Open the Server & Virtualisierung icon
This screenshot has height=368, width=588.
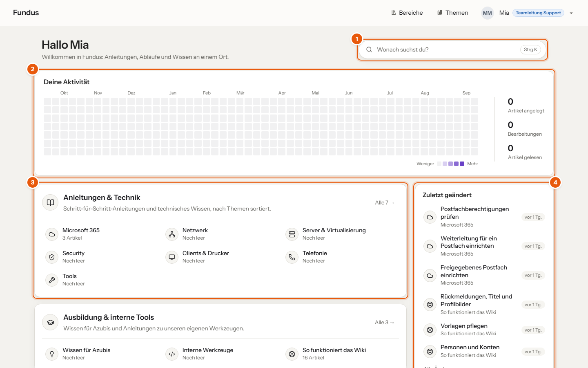pyautogui.click(x=292, y=234)
